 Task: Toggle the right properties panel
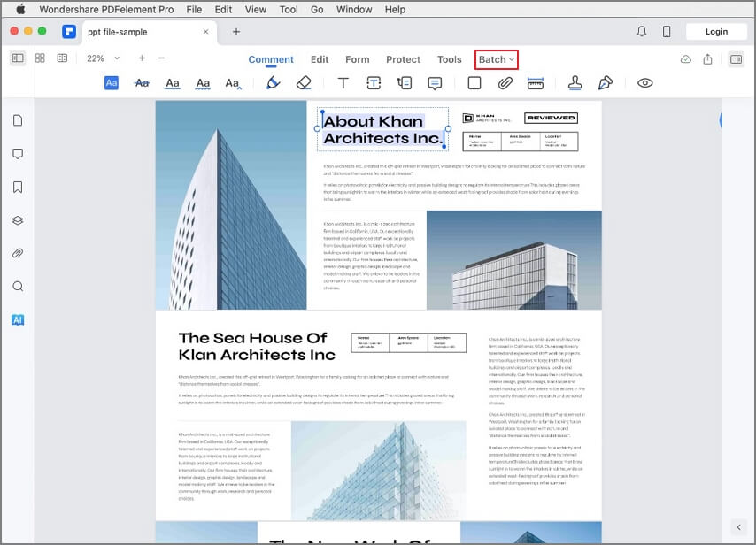coord(736,59)
